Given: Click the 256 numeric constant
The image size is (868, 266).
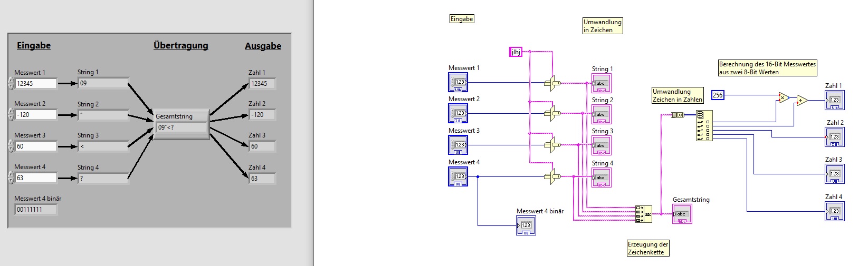Looking at the screenshot, I should 718,95.
